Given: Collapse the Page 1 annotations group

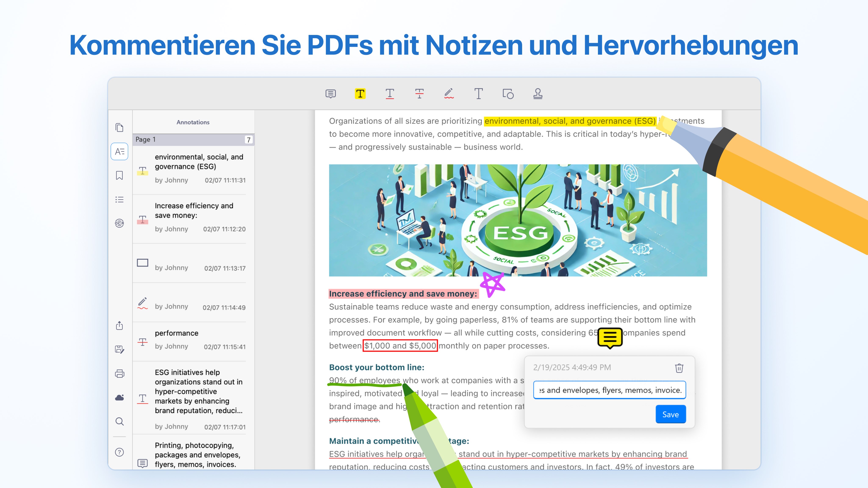Looking at the screenshot, I should point(193,140).
